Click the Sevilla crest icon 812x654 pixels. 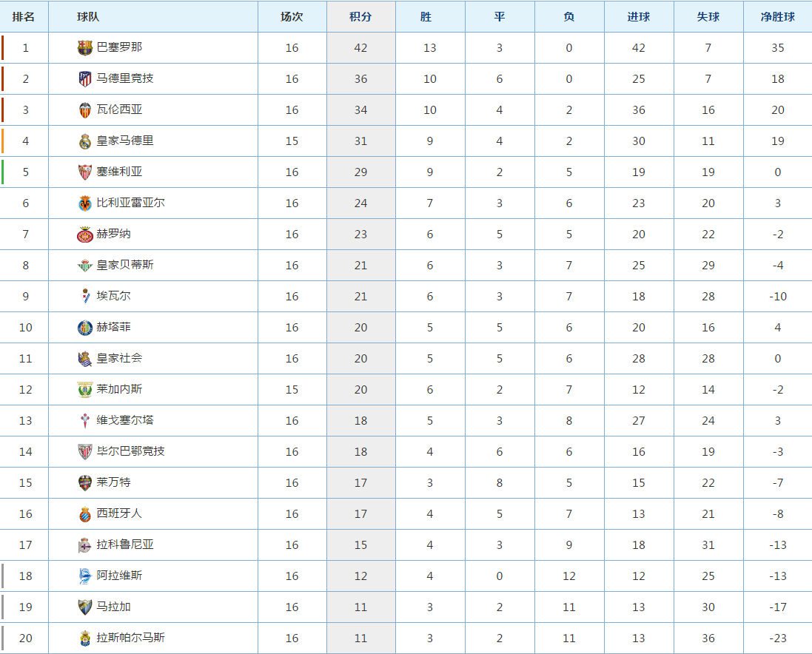[85, 172]
